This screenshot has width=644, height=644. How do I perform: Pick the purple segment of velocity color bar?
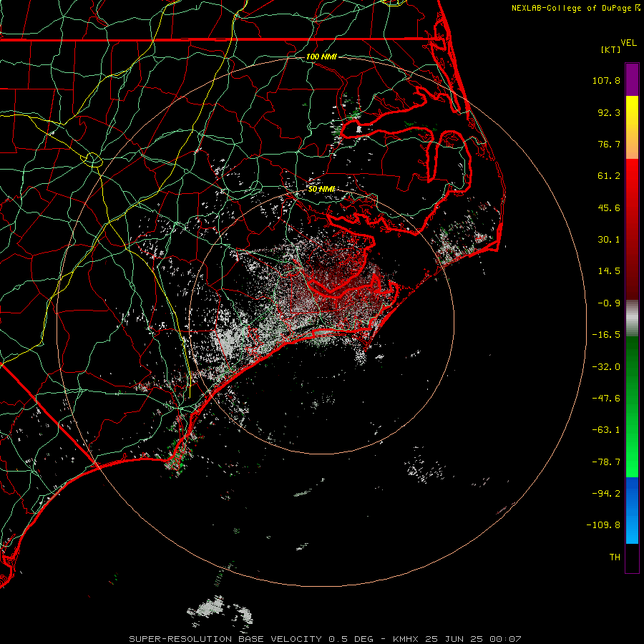[632, 79]
